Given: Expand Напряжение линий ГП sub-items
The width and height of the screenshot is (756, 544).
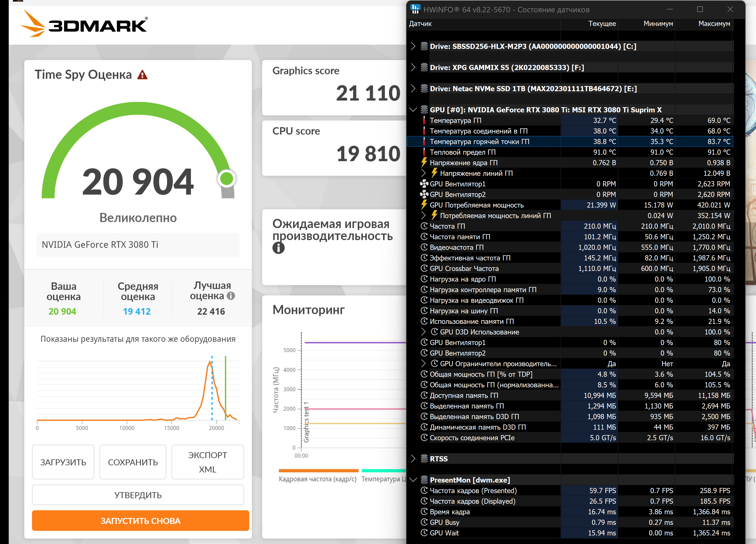Looking at the screenshot, I should [423, 173].
